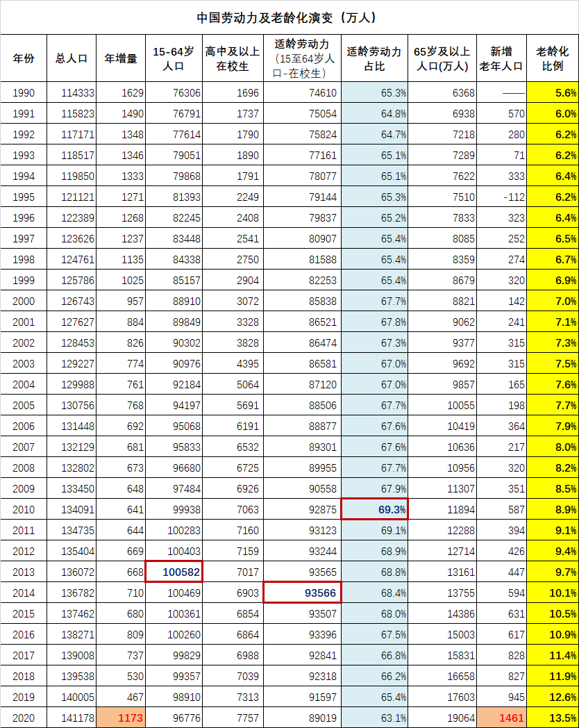Click the 年份 column header
The width and height of the screenshot is (579, 728).
click(24, 58)
